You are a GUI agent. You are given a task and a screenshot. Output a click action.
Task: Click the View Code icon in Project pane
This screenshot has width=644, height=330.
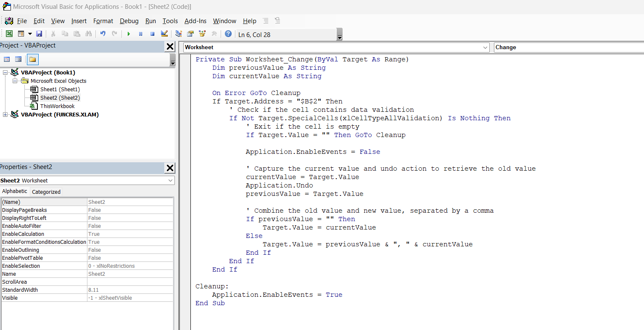click(x=7, y=59)
